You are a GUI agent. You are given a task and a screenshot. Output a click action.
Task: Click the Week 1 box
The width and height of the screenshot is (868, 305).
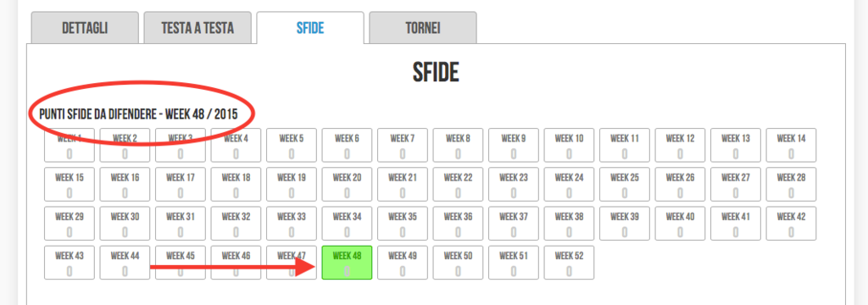coord(70,146)
